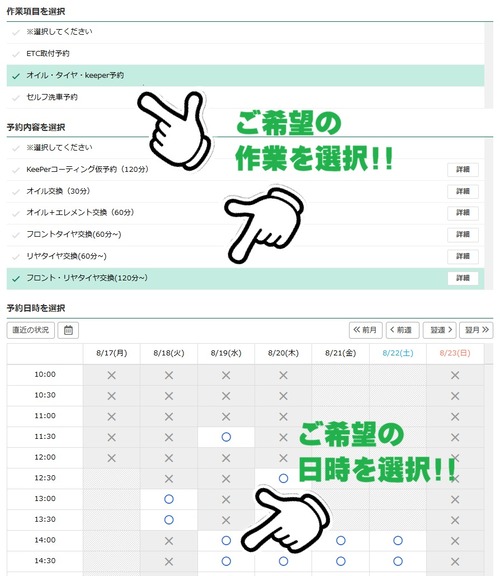Select the 8/19(水) 11:30 available slot
The image size is (500, 576).
point(226,437)
